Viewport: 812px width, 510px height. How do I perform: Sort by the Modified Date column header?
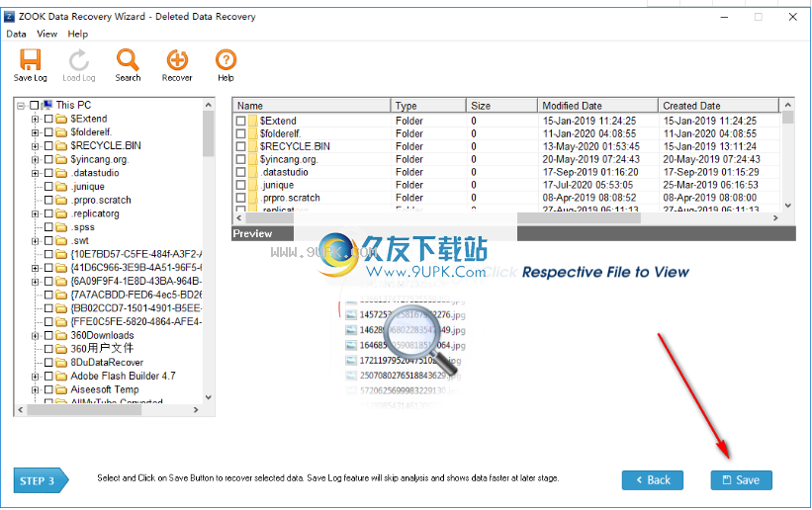[x=598, y=106]
